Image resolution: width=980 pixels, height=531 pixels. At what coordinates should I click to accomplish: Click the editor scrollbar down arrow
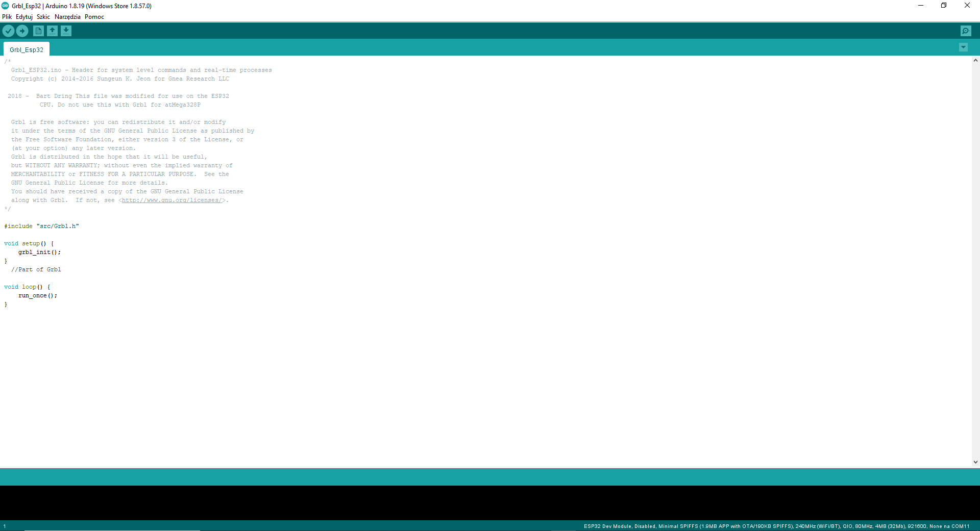click(x=975, y=462)
